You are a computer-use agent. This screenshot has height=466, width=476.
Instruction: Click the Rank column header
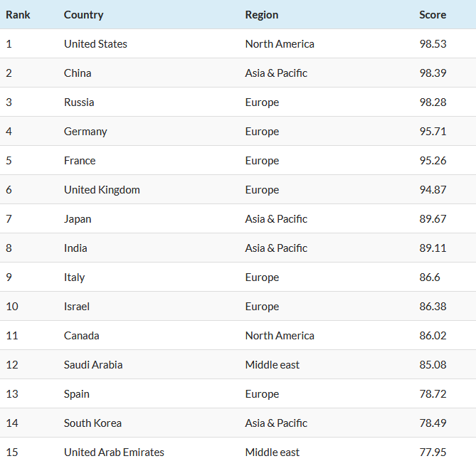click(18, 14)
